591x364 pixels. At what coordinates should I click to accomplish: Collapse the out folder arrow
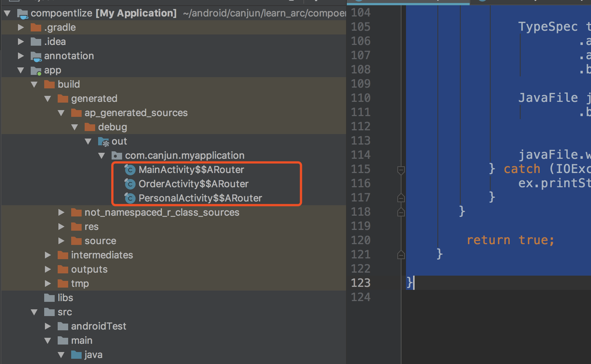pos(88,142)
